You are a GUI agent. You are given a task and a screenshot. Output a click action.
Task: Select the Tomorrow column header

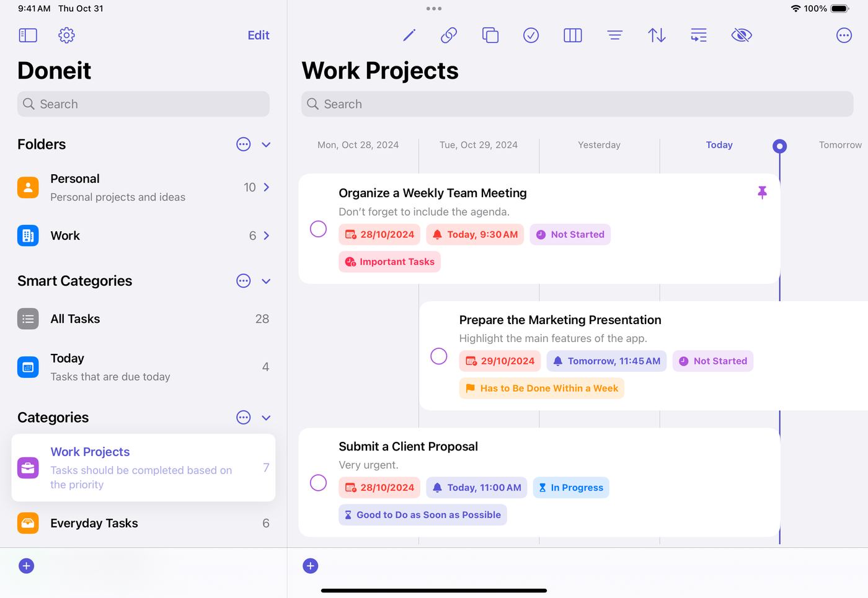(840, 145)
